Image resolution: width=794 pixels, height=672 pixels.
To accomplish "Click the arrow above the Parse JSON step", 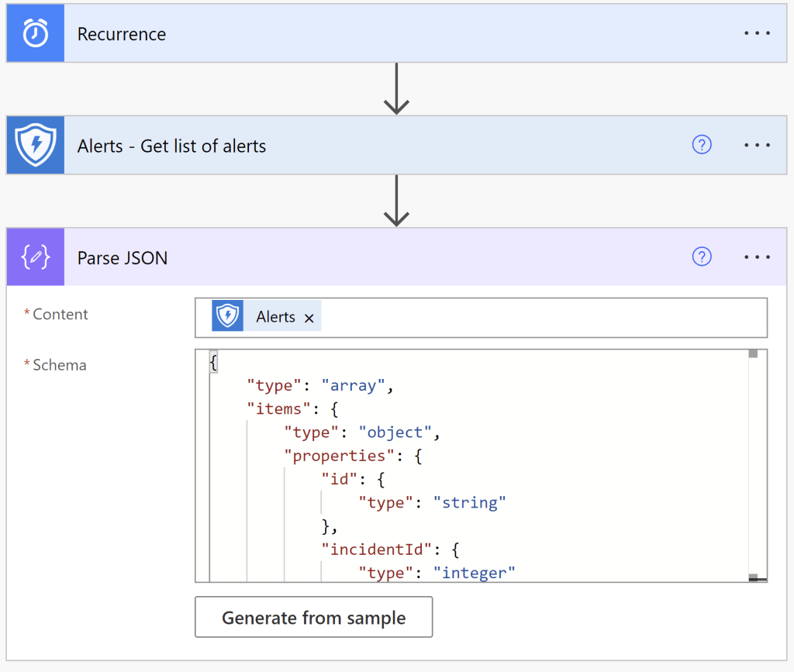I will click(x=396, y=201).
